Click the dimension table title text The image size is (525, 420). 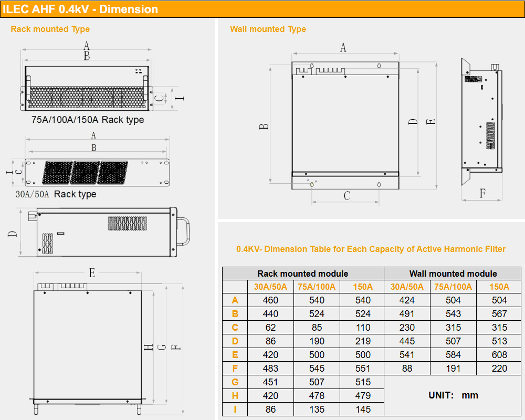click(371, 249)
